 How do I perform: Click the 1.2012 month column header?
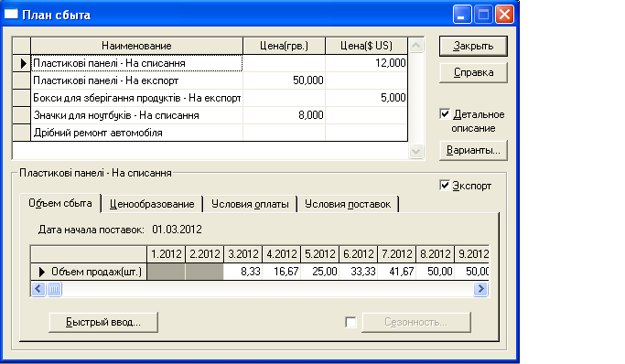(167, 254)
